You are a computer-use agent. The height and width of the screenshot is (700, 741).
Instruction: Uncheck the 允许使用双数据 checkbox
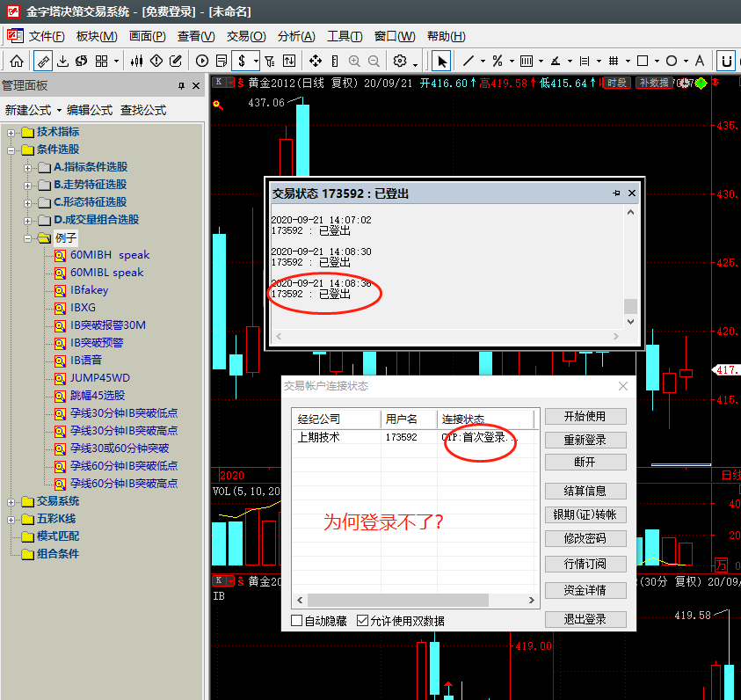click(x=362, y=621)
